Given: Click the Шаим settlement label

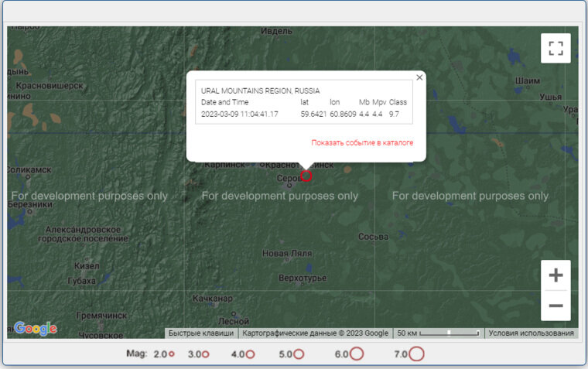Looking at the screenshot, I should (528, 80).
